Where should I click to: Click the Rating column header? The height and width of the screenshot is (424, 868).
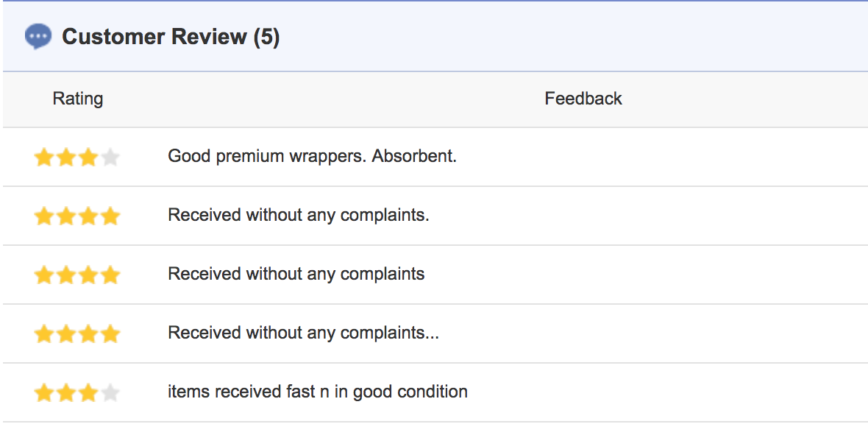point(78,99)
